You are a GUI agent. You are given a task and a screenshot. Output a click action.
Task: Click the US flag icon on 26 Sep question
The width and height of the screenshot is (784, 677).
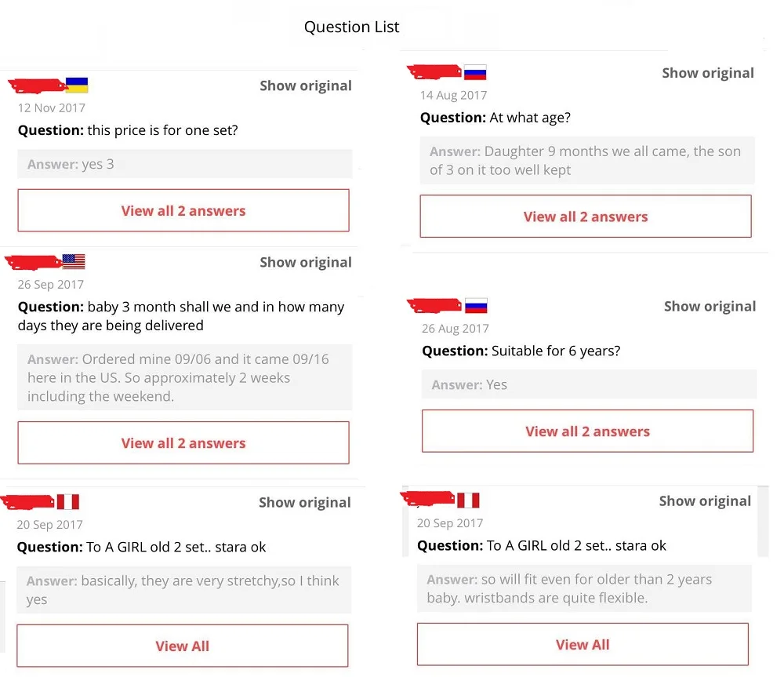[74, 261]
